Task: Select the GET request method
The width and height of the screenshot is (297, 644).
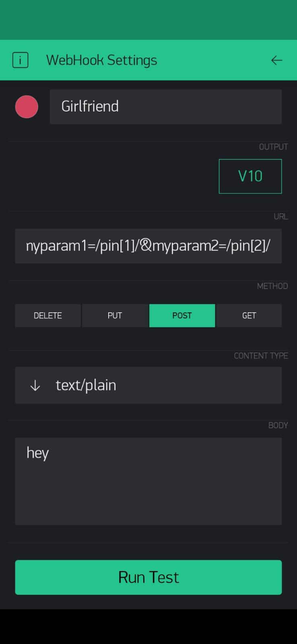Action: pyautogui.click(x=249, y=316)
